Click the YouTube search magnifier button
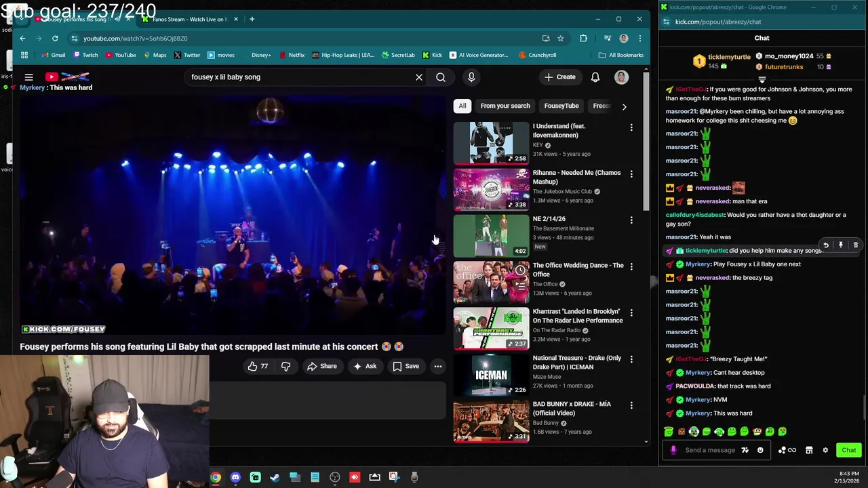Screen dimensions: 868x488 point(441,77)
